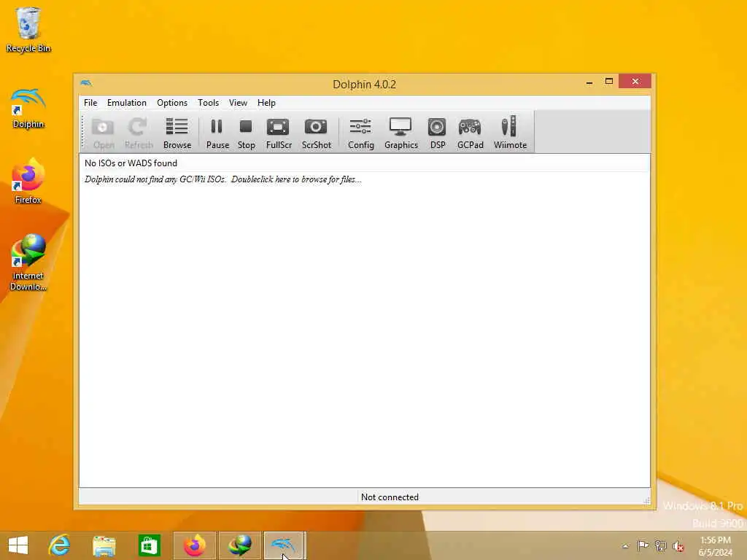
Task: Click the Dolphin icon in title bar
Action: pos(86,83)
